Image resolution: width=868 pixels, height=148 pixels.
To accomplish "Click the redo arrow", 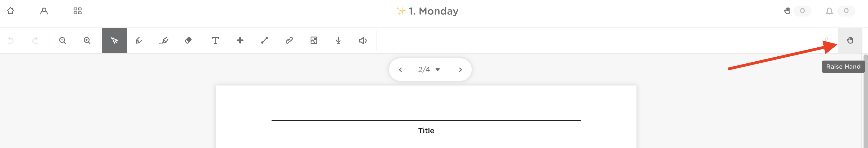I will click(35, 41).
